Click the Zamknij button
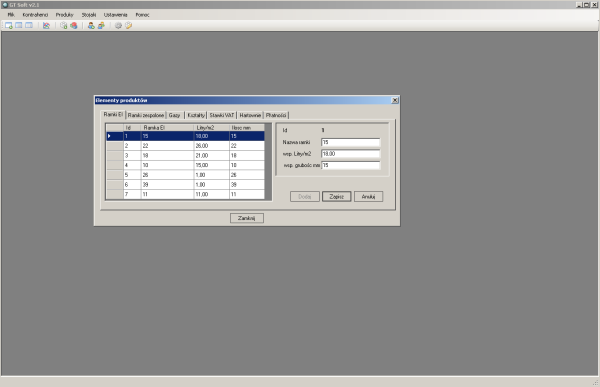The height and width of the screenshot is (387, 600). coord(246,218)
